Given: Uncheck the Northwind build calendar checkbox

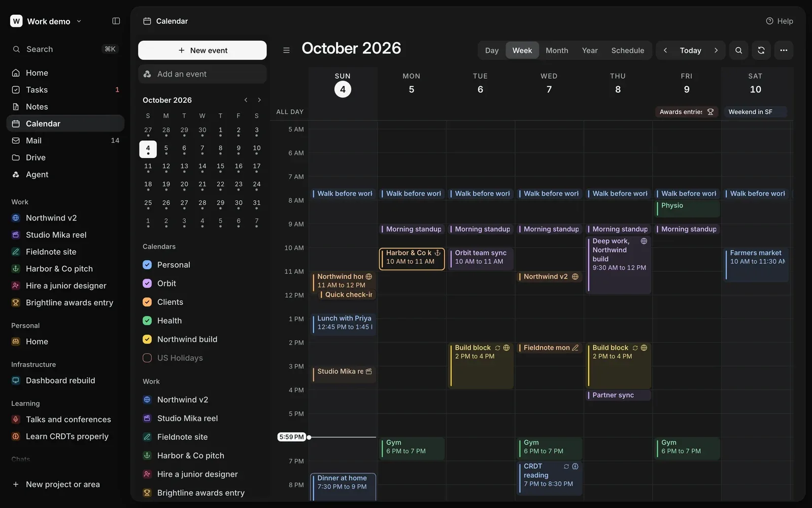Looking at the screenshot, I should 147,339.
